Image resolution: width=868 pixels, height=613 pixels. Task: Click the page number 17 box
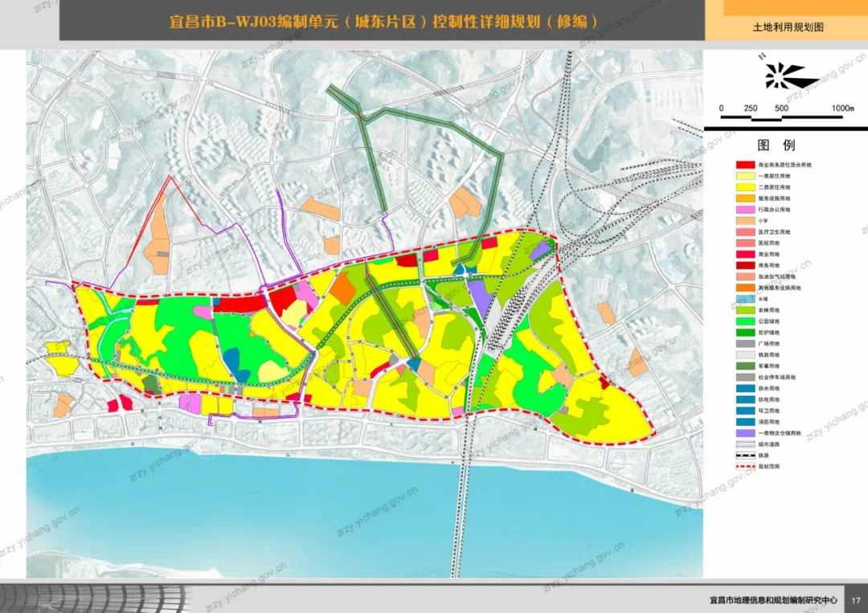click(856, 599)
